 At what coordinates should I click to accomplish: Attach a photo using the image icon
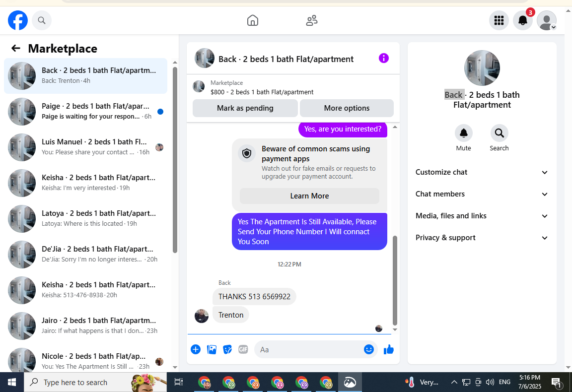click(x=212, y=349)
